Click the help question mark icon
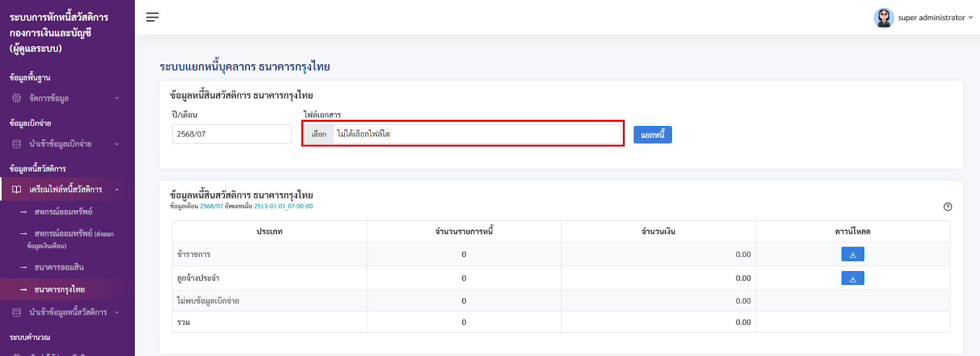 pos(948,207)
